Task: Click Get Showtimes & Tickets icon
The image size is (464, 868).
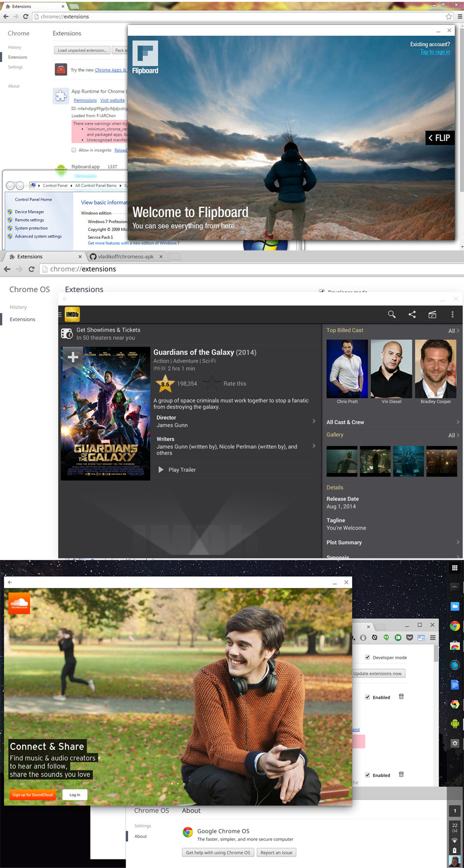Action: coord(67,333)
